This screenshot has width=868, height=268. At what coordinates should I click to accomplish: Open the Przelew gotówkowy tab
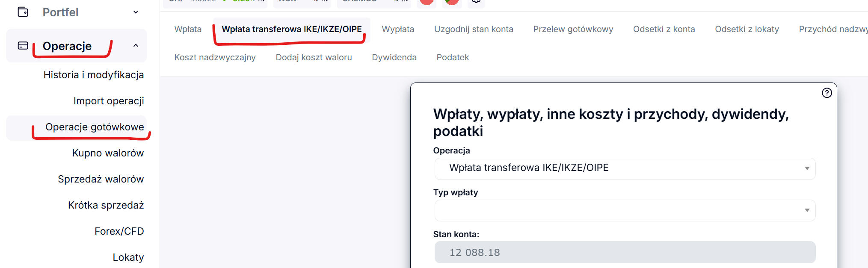point(573,29)
